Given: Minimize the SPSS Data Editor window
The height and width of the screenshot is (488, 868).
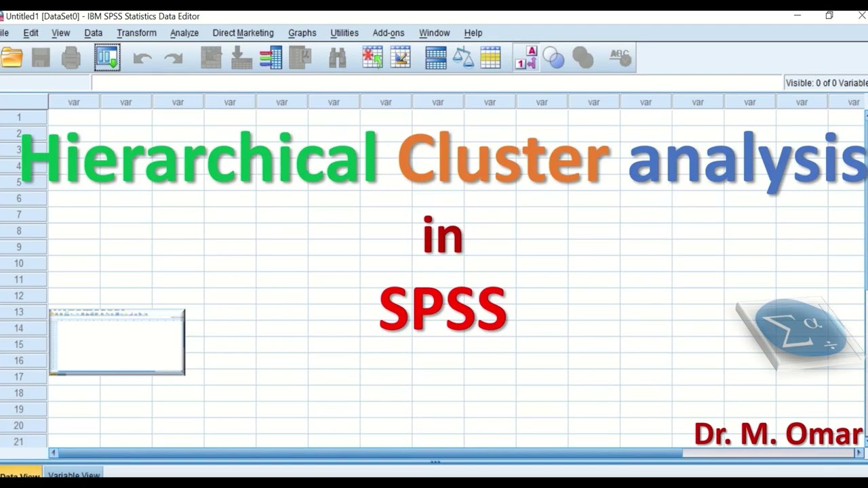Looking at the screenshot, I should (798, 16).
